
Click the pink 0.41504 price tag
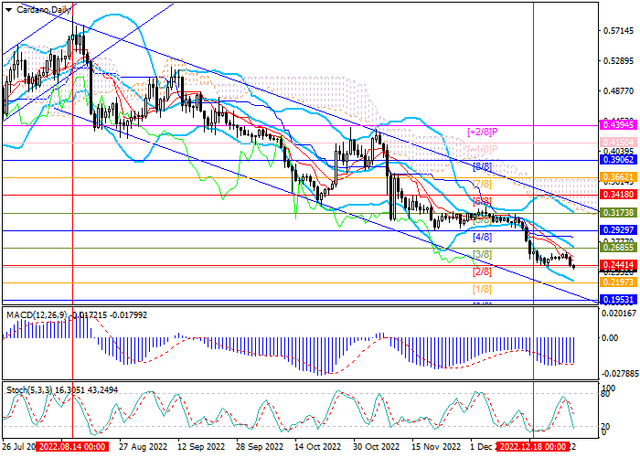(x=618, y=143)
